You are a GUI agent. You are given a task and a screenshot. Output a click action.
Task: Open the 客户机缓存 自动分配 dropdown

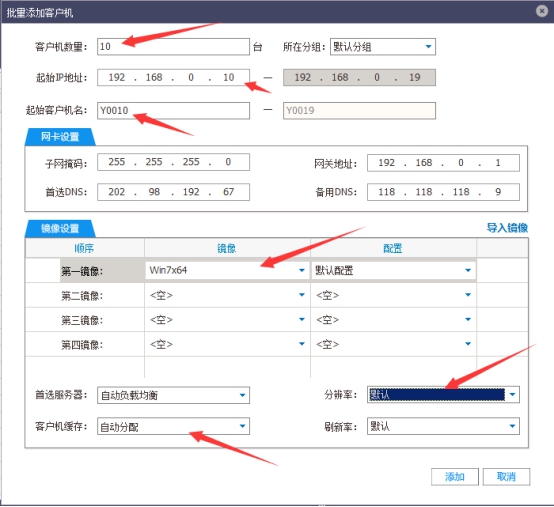coord(173,426)
